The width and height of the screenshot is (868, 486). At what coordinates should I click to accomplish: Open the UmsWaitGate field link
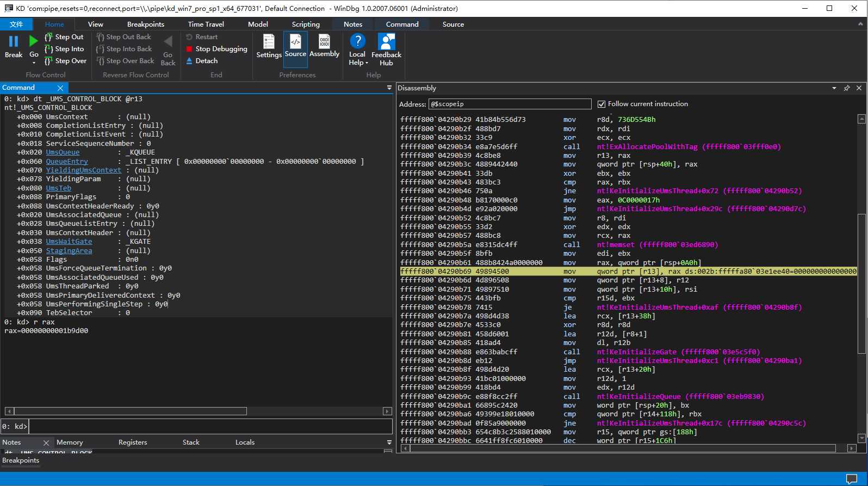pyautogui.click(x=69, y=242)
